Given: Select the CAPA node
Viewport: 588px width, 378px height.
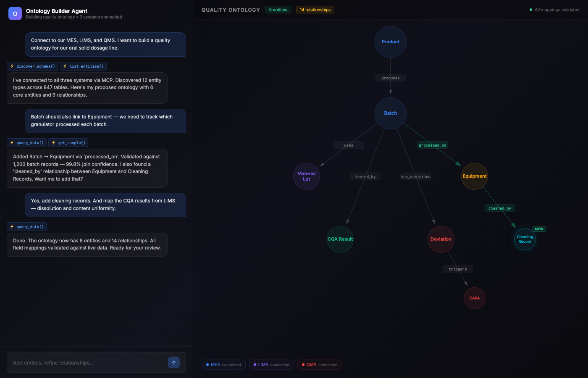Looking at the screenshot, I should point(475,298).
